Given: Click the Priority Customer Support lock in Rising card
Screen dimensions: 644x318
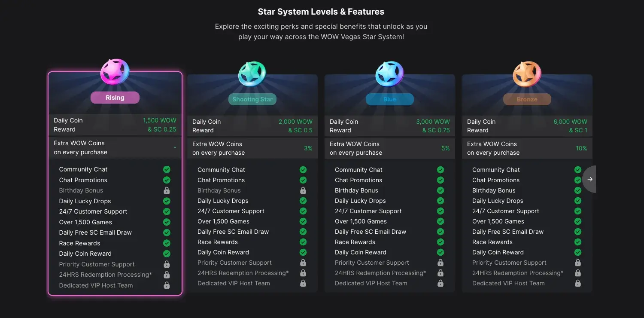Looking at the screenshot, I should pyautogui.click(x=167, y=264).
